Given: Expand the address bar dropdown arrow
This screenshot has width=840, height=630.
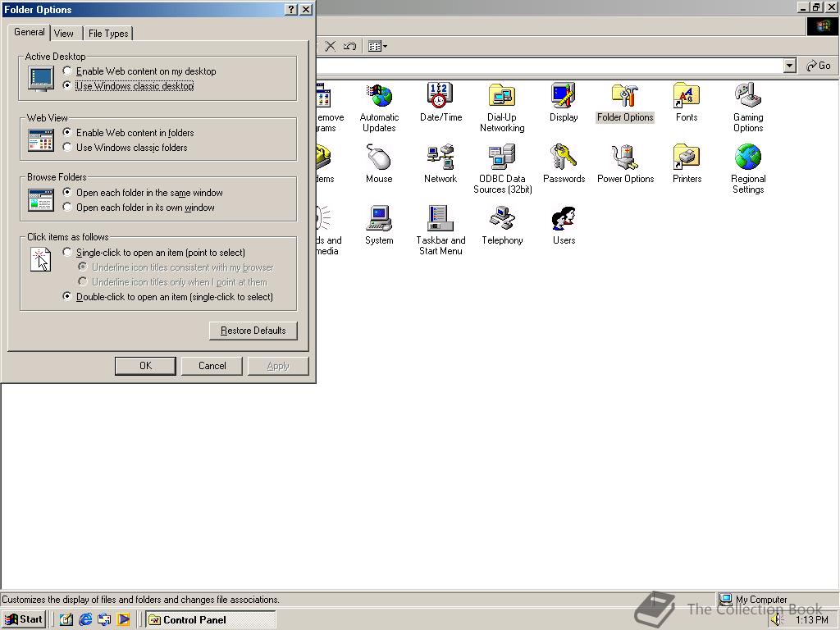Looking at the screenshot, I should (789, 66).
